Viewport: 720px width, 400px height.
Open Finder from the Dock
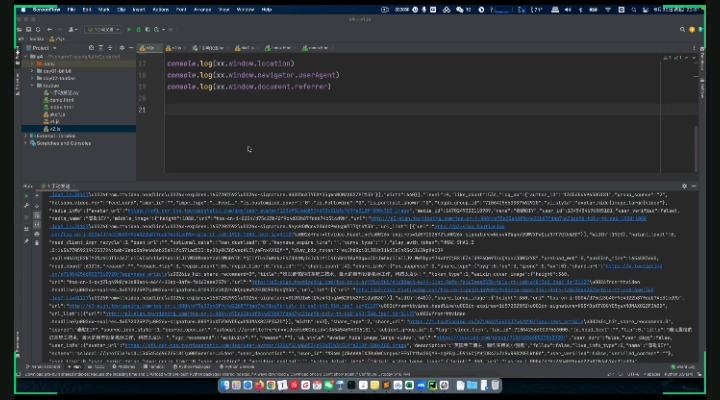pyautogui.click(x=225, y=385)
